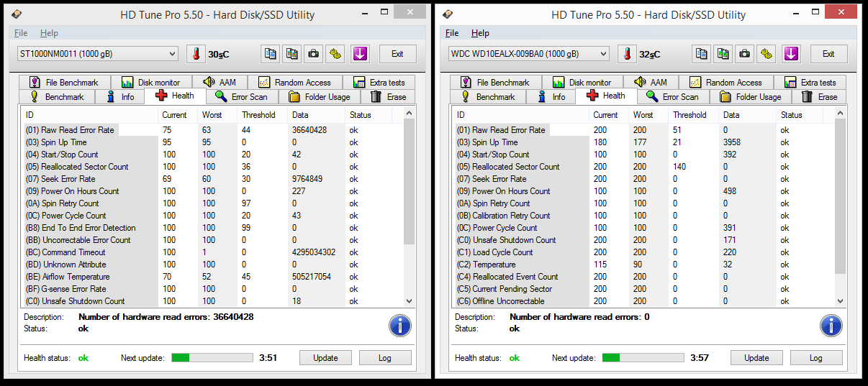
Task: Open AAM tab in left window
Action: (x=220, y=83)
